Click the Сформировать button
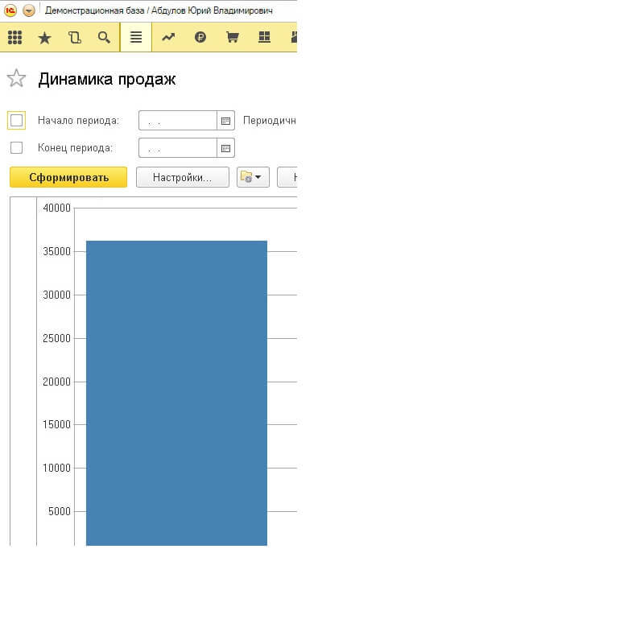The height and width of the screenshot is (644, 644). click(68, 177)
